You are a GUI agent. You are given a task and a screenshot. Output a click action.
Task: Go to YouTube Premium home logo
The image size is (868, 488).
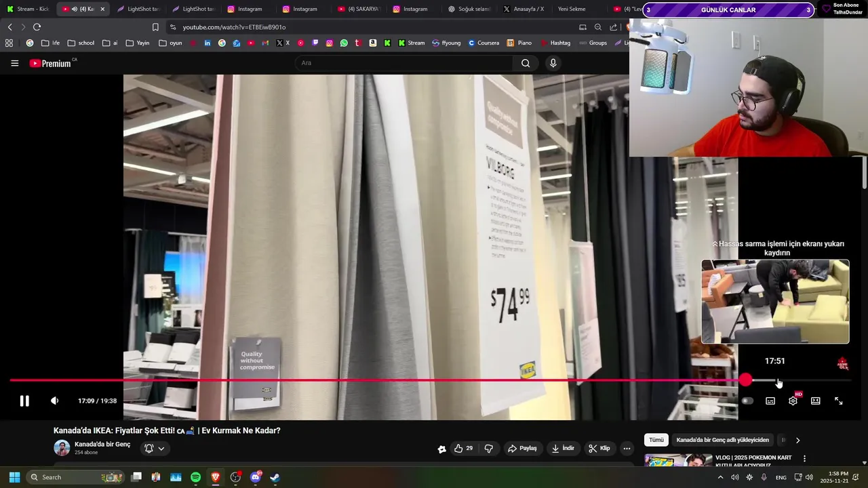(x=50, y=63)
